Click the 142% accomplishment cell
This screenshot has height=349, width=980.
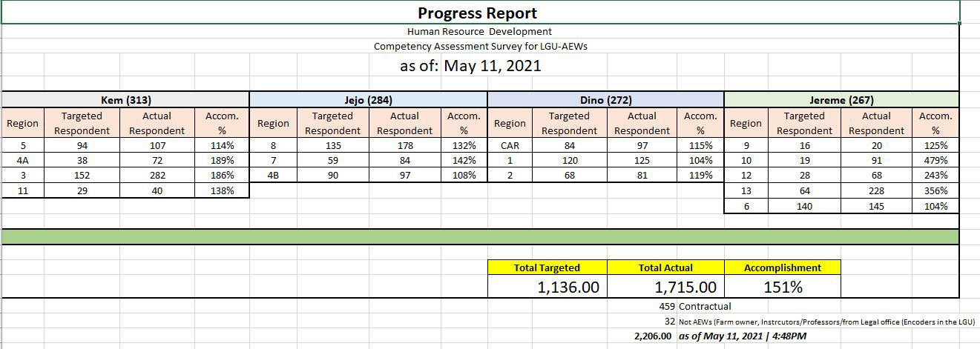pos(464,160)
